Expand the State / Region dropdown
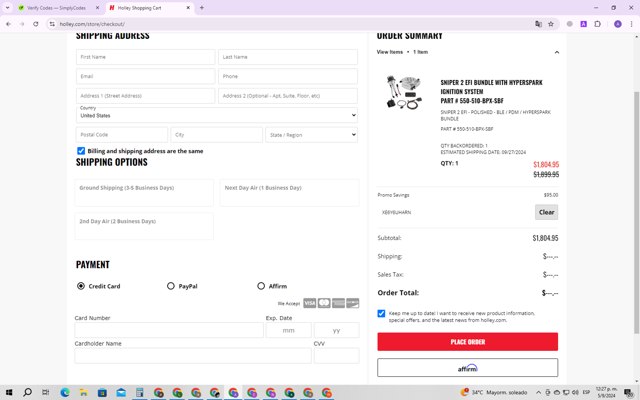This screenshot has height=400, width=640. pos(311,135)
